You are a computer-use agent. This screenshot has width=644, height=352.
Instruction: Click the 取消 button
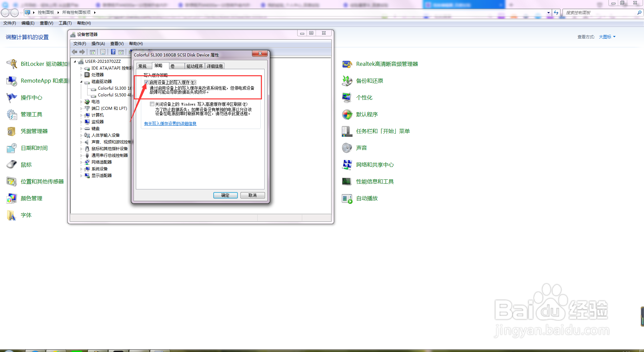pos(252,195)
